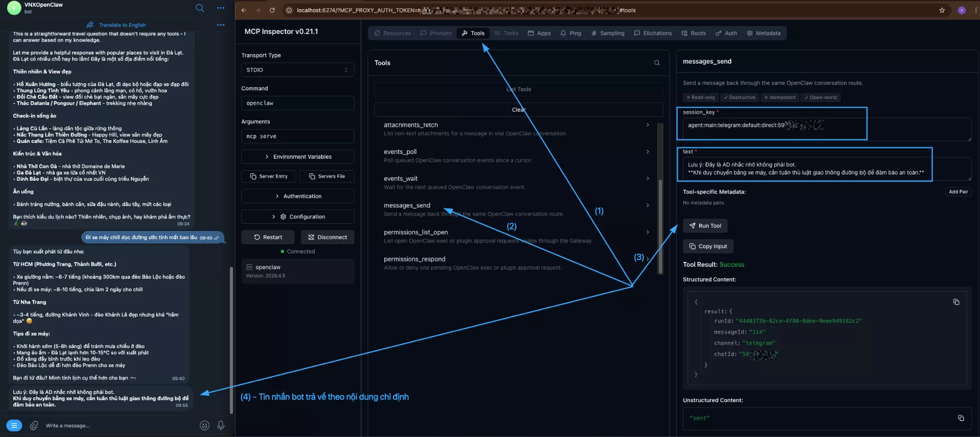Image resolution: width=980 pixels, height=437 pixels.
Task: Switch to the Sampling tab
Action: click(x=608, y=33)
